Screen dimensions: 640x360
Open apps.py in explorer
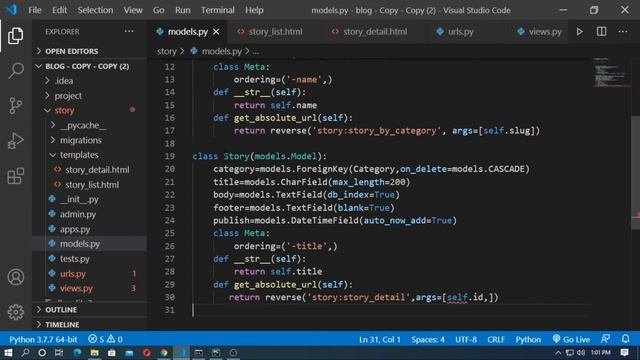(x=75, y=229)
